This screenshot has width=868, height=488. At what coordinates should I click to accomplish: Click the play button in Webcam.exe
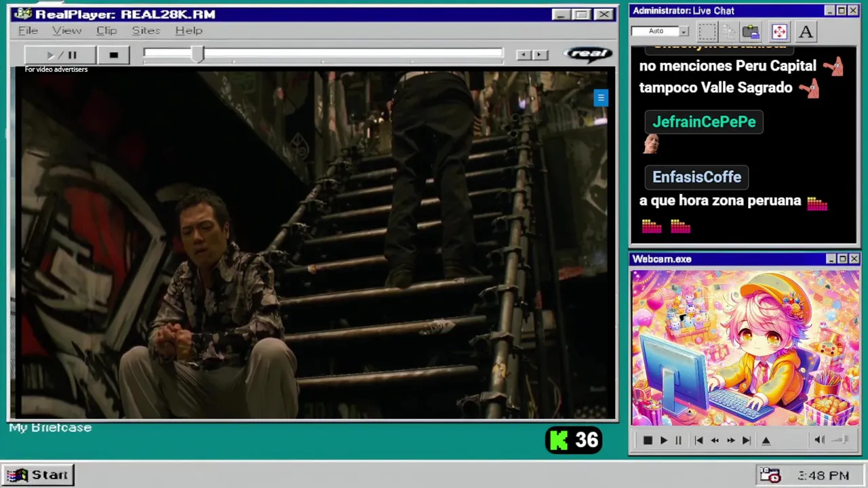pyautogui.click(x=663, y=441)
